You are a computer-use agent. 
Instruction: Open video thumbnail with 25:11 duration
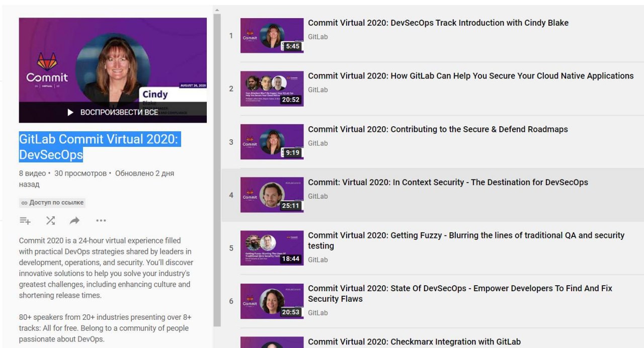272,195
